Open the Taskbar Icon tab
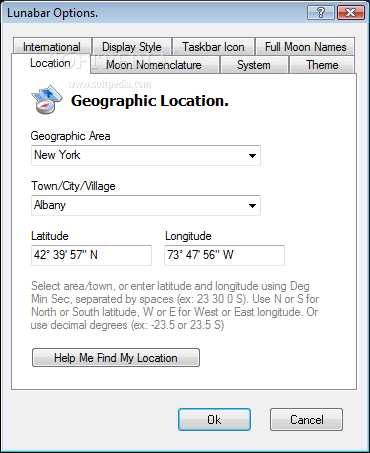 click(213, 47)
